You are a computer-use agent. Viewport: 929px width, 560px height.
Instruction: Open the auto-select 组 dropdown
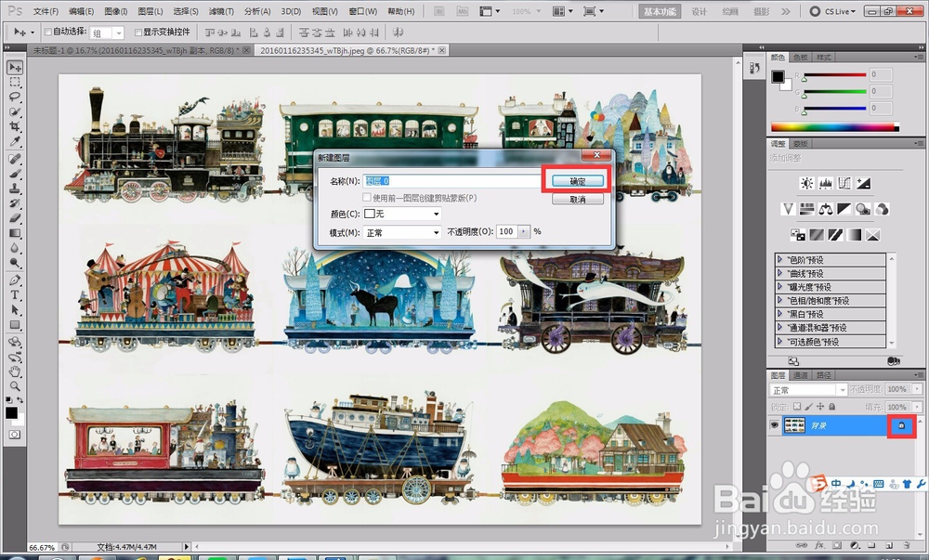coord(107,33)
